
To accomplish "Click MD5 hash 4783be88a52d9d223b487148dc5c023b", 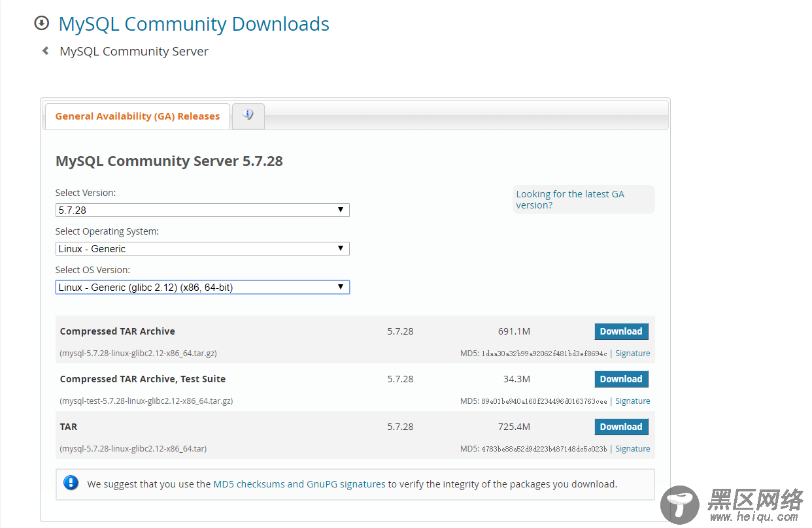I will pos(544,449).
